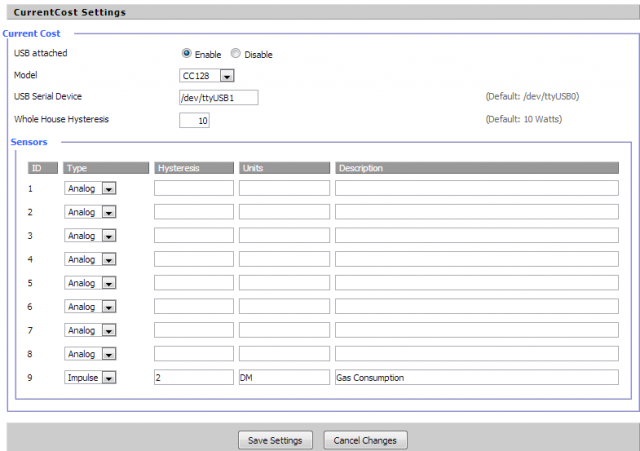Click the Hysteresis field containing 2 for sensor 9
Screen dimensions: 640x451
coord(194,378)
